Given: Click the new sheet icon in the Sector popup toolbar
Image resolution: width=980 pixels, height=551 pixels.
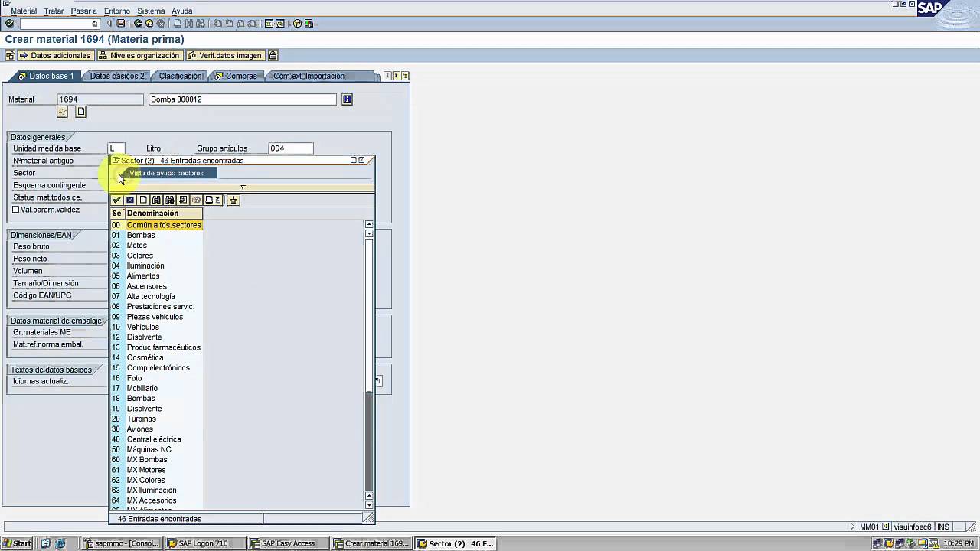Looking at the screenshot, I should pos(143,200).
